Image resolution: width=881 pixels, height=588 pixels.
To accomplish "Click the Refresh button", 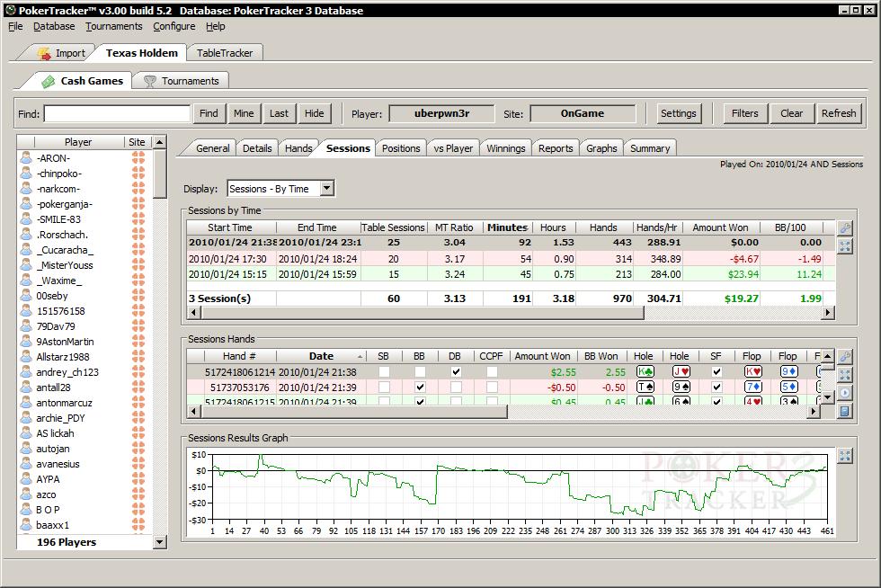I will [x=839, y=113].
